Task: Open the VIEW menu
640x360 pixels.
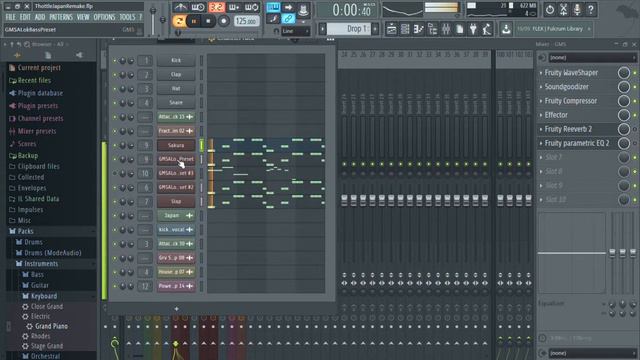Action: (83, 17)
